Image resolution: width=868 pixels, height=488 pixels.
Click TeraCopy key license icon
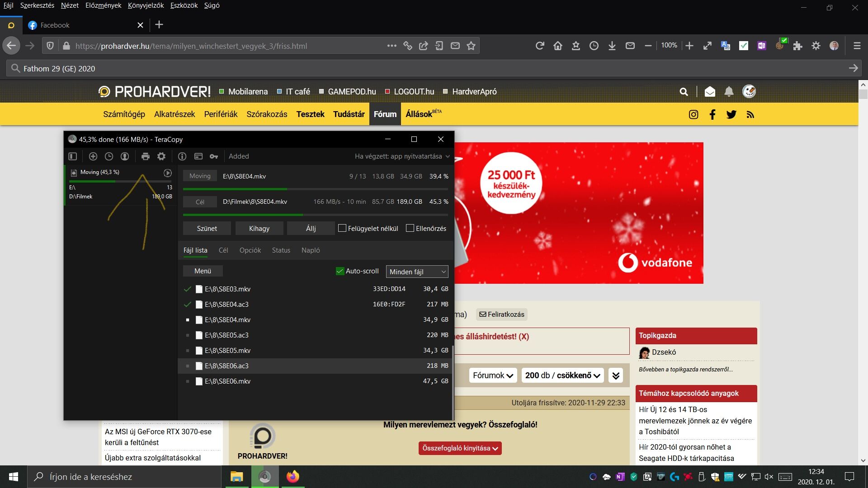tap(214, 156)
